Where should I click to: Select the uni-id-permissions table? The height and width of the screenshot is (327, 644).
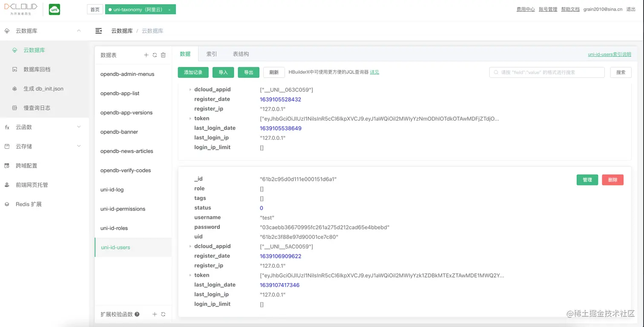click(x=133, y=209)
